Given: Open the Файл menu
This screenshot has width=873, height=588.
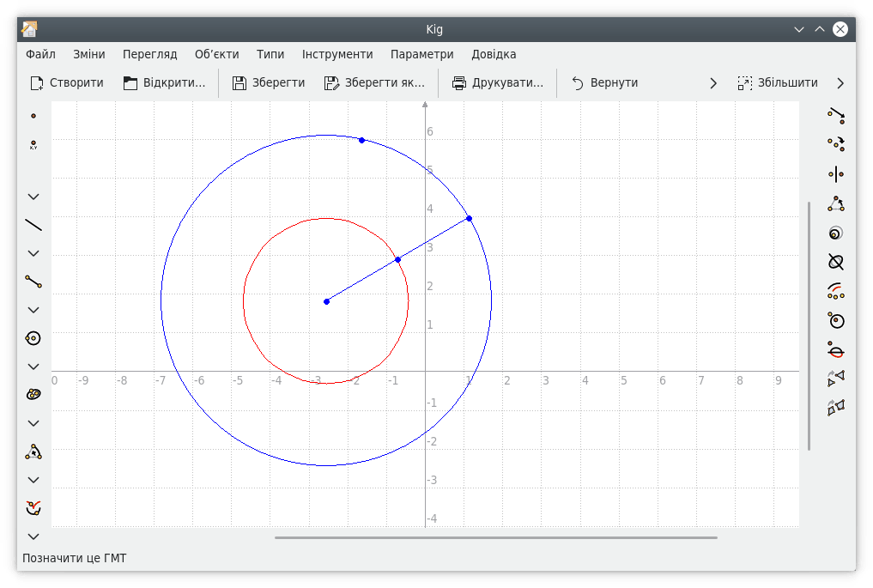Looking at the screenshot, I should point(40,54).
